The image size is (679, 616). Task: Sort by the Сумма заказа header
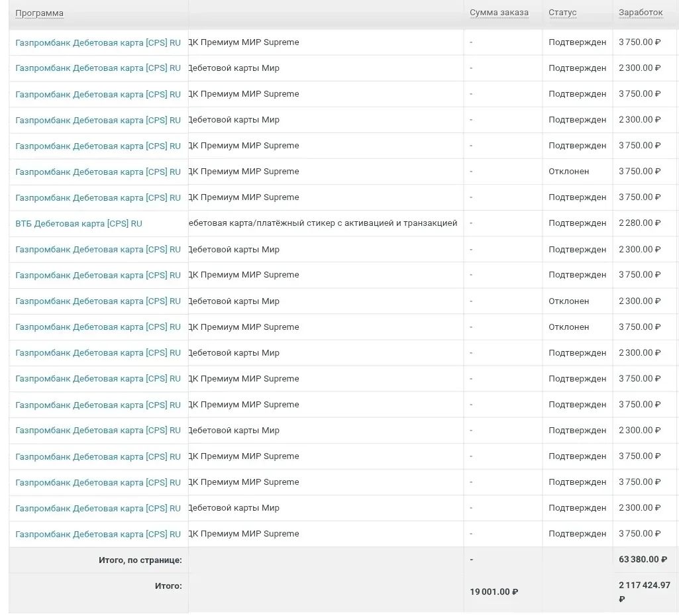click(499, 13)
